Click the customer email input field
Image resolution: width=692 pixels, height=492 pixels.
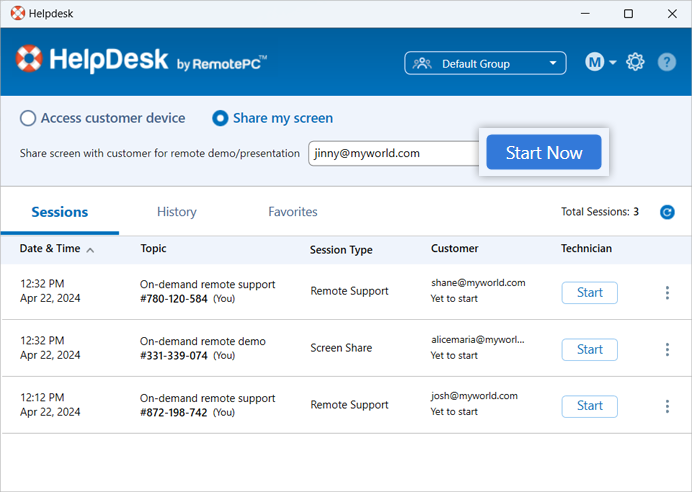[394, 154]
